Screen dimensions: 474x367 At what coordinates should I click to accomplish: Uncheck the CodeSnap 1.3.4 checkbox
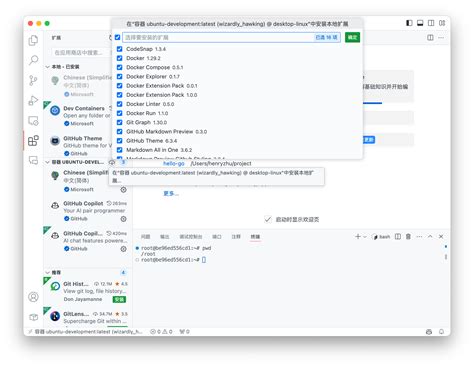click(119, 49)
